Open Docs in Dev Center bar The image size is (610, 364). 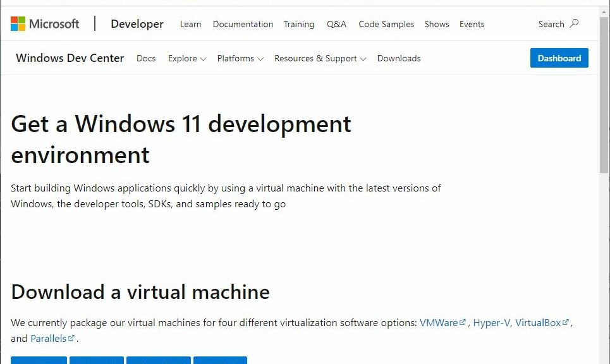146,58
